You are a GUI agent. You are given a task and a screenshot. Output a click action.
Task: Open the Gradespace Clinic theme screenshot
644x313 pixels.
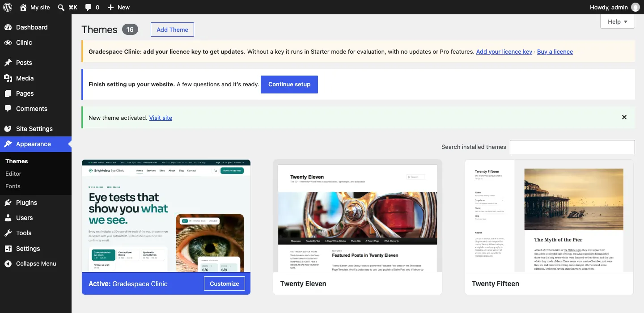pyautogui.click(x=166, y=216)
